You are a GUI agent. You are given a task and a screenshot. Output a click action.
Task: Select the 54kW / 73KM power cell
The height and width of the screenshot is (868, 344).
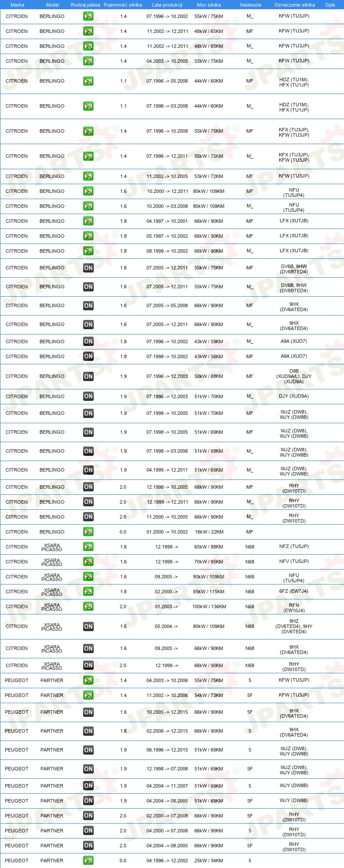click(209, 695)
